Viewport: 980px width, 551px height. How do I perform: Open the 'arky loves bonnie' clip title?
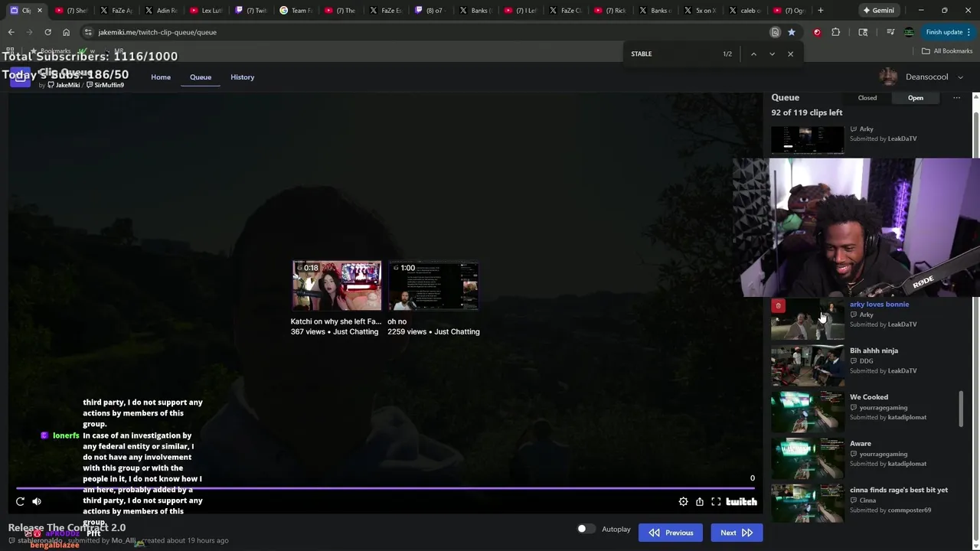pyautogui.click(x=879, y=305)
